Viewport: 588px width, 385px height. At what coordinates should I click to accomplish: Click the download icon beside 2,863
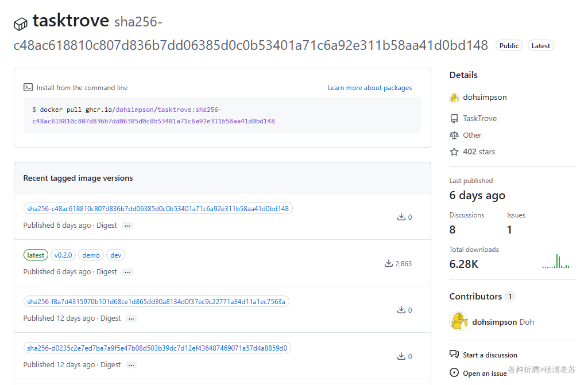[389, 263]
